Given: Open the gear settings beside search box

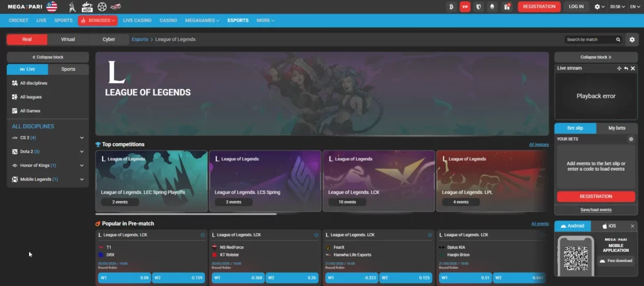Looking at the screenshot, I should (632, 40).
